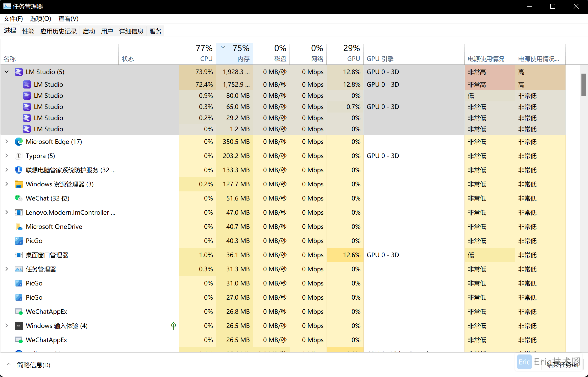Switch to the 性能 tab
Viewport: 588px width, 377px height.
28,31
